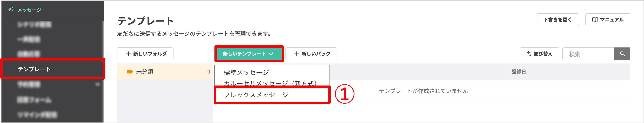644x123 pixels.
Task: Open the 新しいテンプレート dropdown
Action: point(249,54)
